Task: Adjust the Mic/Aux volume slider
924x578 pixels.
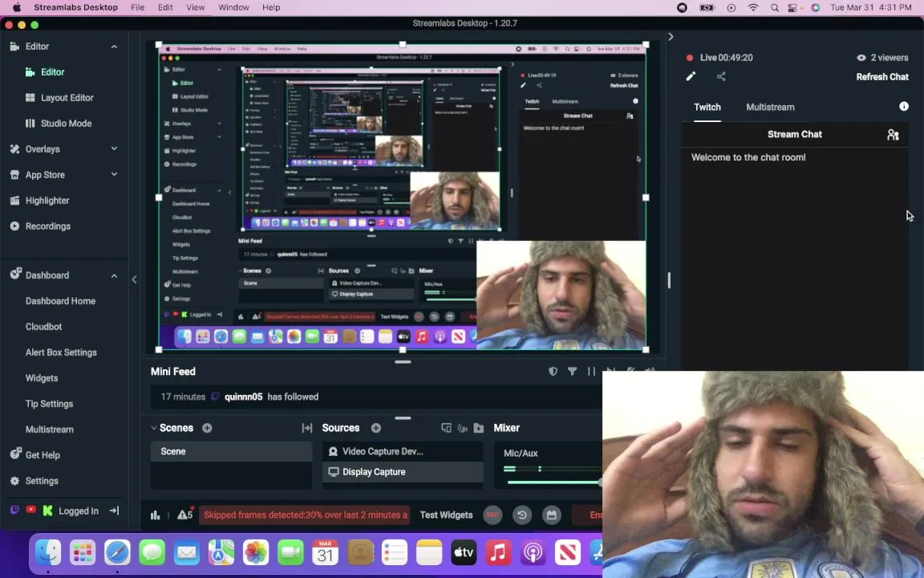Action: (554, 482)
